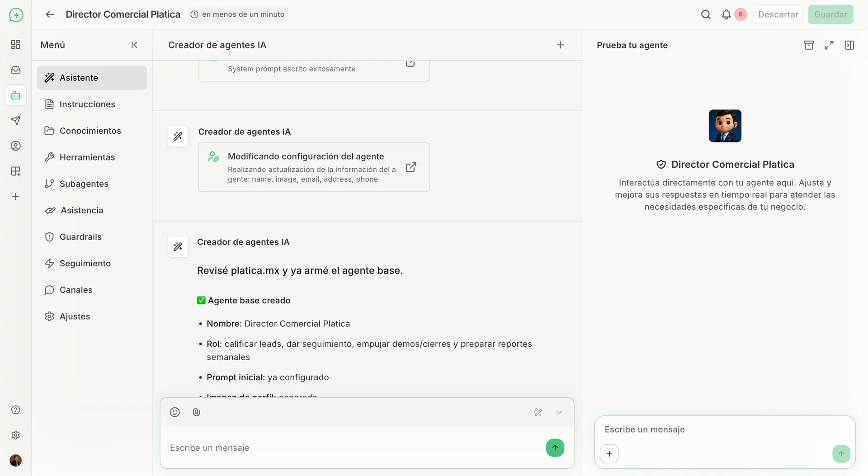This screenshot has height=476, width=868.
Task: Open the archive icon in Prueba tu agente
Action: click(809, 45)
